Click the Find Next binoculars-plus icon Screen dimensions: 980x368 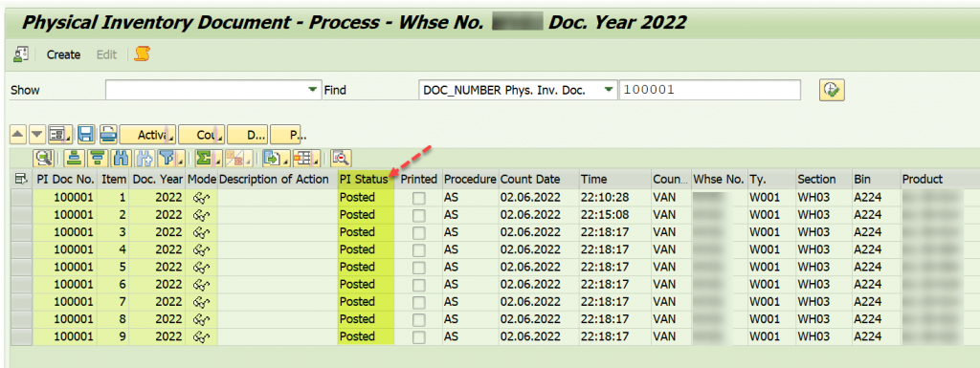point(145,159)
